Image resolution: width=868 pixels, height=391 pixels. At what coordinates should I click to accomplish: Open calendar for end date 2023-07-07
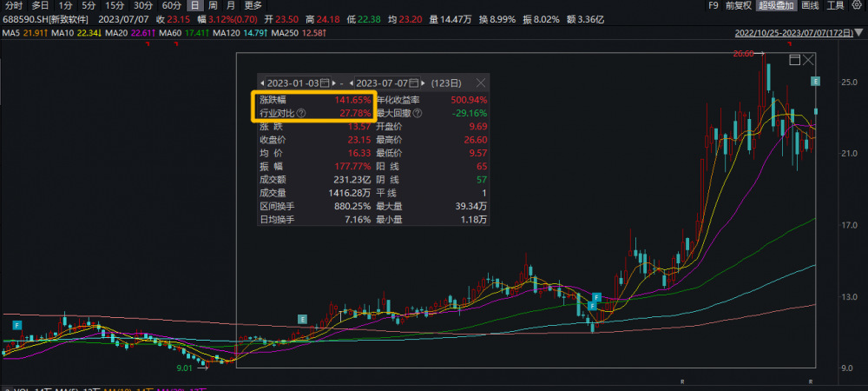(x=413, y=83)
